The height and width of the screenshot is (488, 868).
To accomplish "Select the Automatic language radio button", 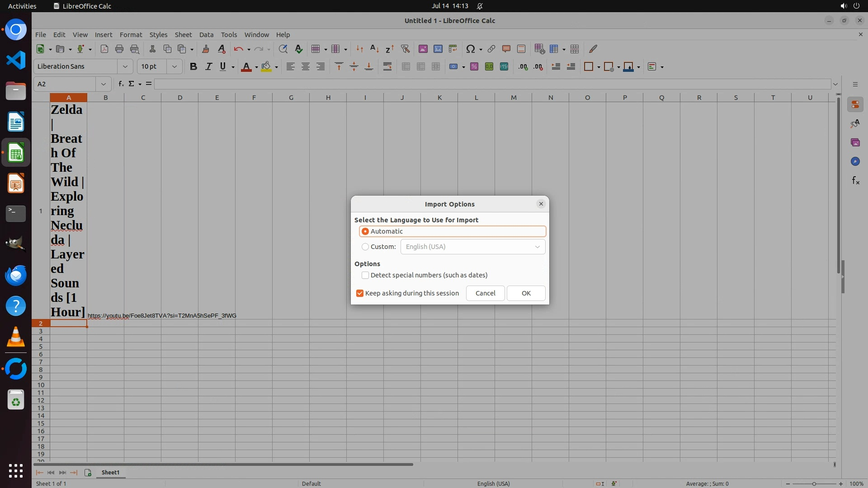I will click(x=365, y=231).
